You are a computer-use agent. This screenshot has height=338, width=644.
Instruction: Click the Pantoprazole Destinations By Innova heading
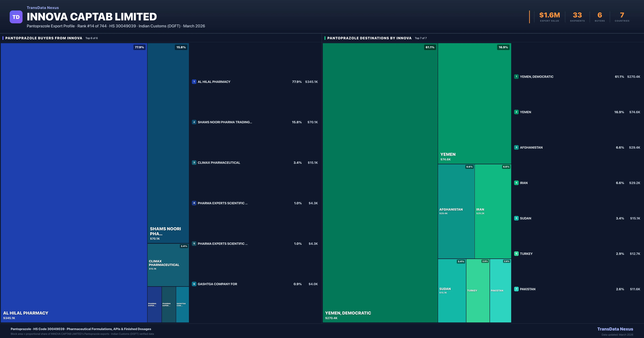pyautogui.click(x=369, y=38)
